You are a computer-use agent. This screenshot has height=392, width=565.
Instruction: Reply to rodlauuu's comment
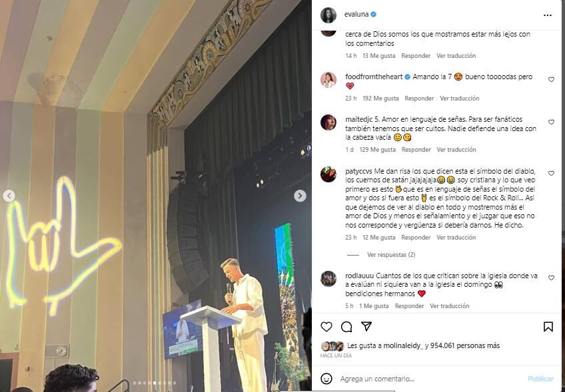409,305
